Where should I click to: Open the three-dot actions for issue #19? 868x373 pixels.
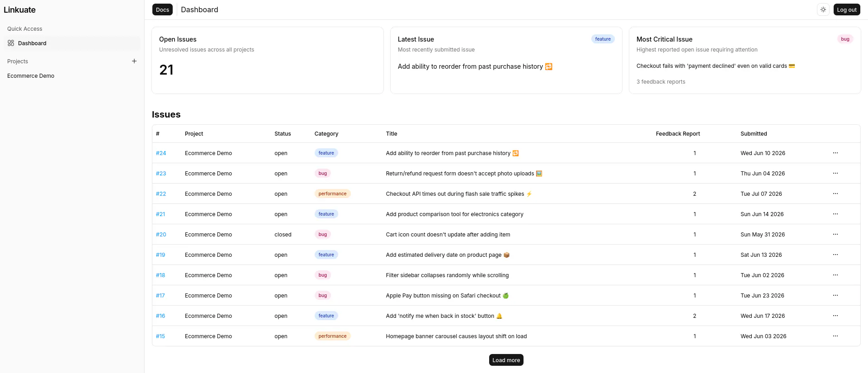[835, 255]
